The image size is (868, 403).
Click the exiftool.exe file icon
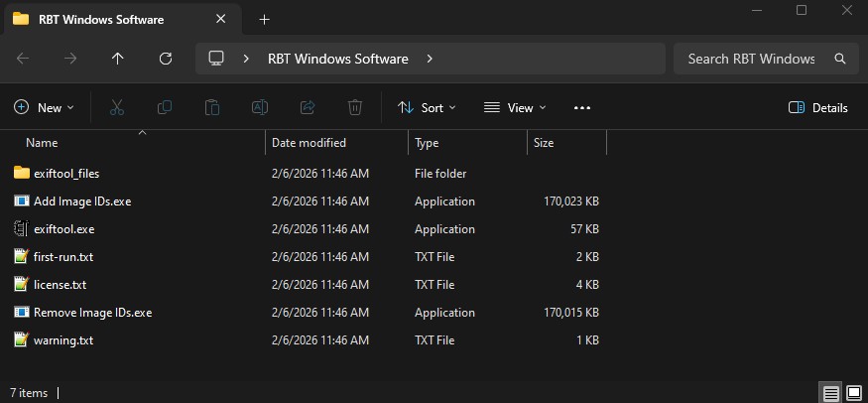22,228
